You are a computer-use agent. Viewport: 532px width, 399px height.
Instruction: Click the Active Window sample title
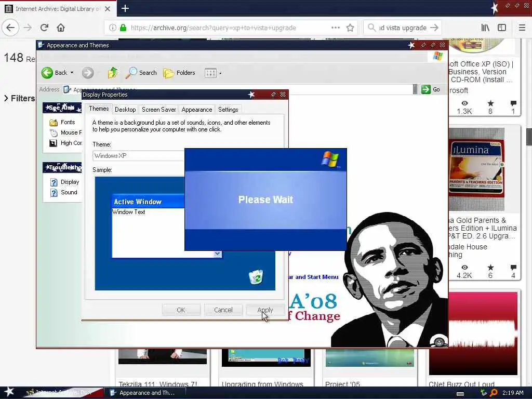138,202
